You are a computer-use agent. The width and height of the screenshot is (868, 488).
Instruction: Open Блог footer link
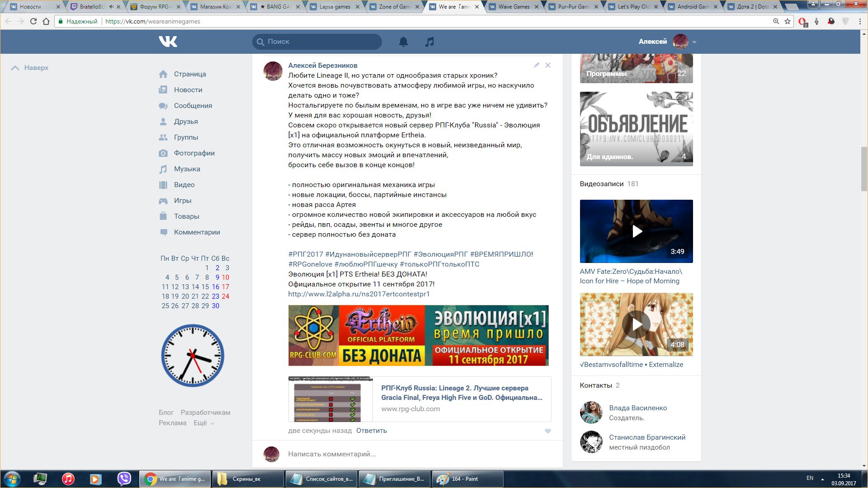pos(166,413)
